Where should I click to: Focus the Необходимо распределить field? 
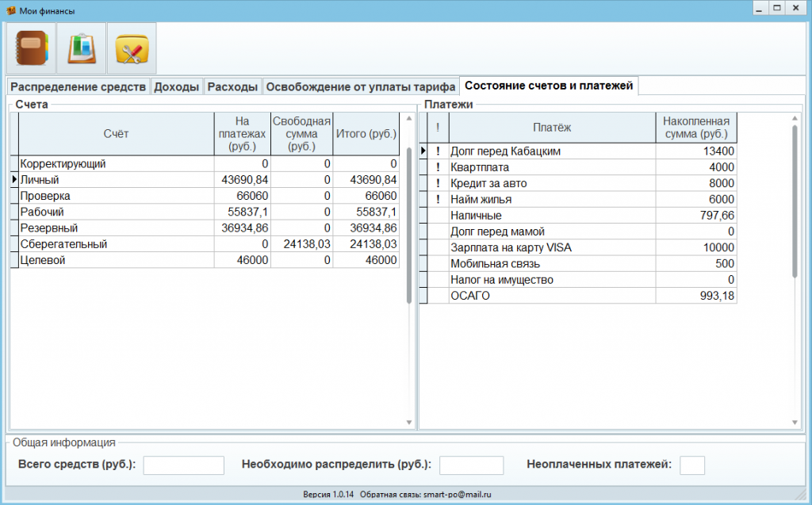(471, 465)
